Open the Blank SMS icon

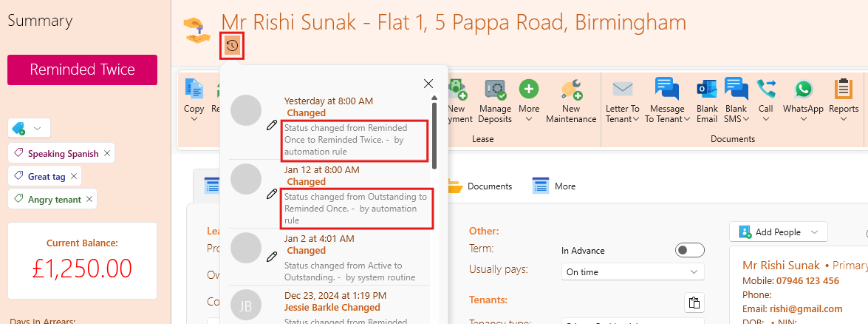(x=737, y=89)
